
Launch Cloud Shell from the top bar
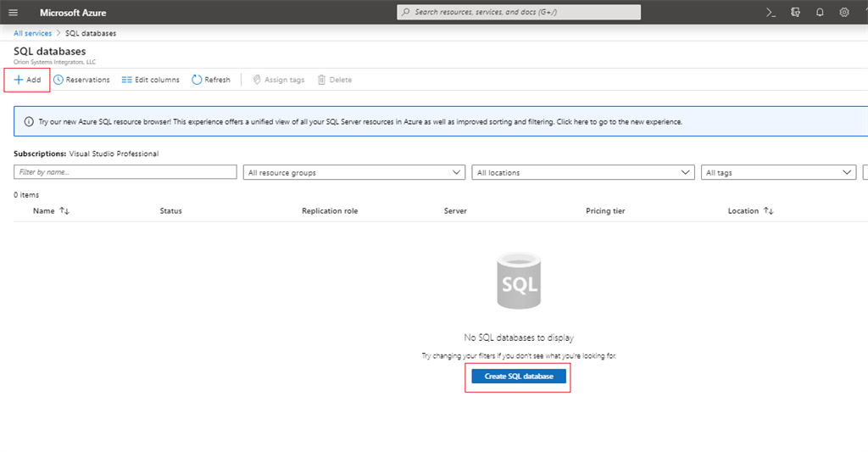point(771,13)
